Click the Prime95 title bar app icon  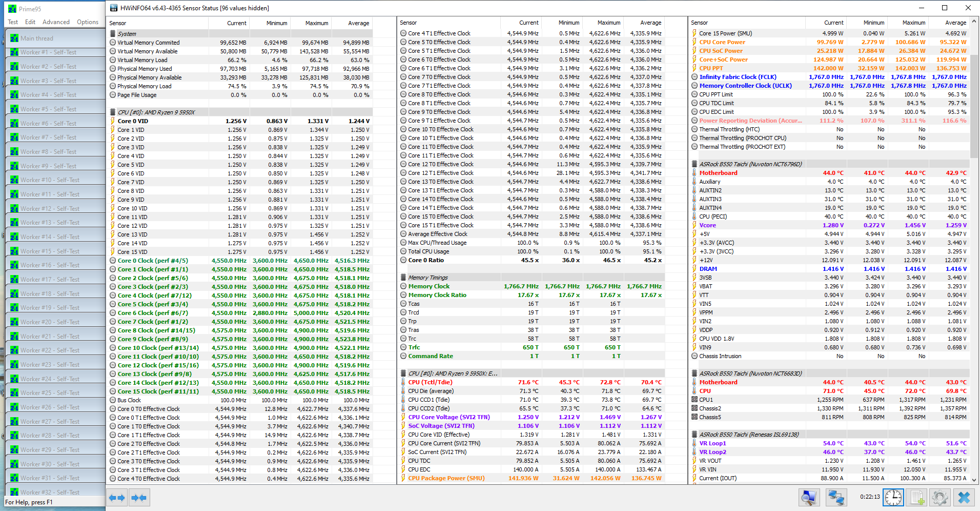coord(12,9)
